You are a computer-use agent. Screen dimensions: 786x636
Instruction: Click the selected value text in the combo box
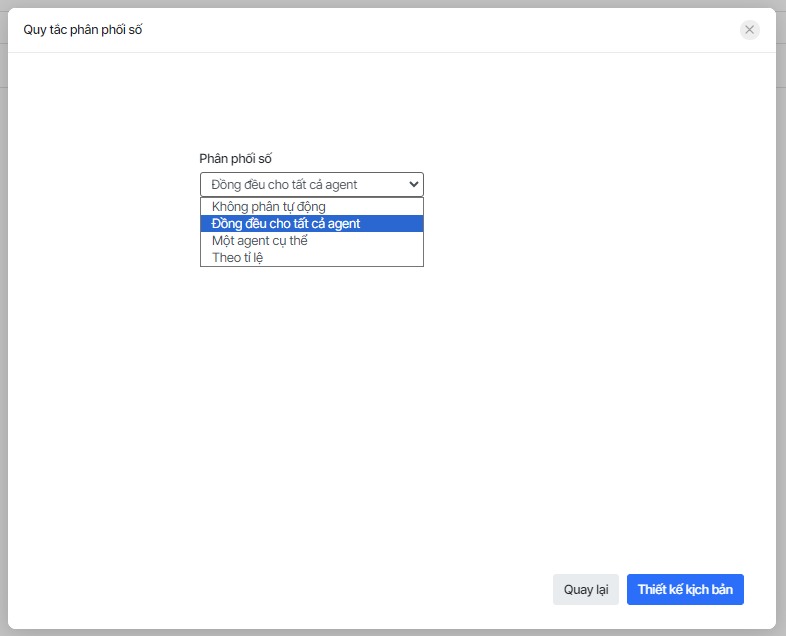tap(284, 184)
